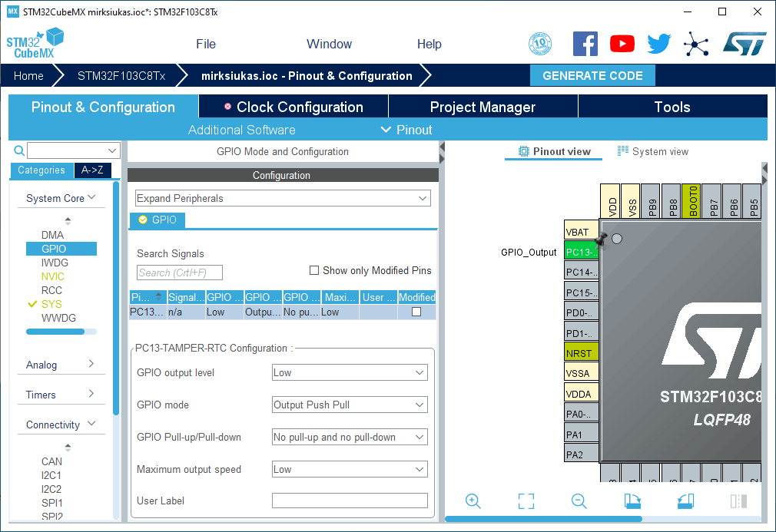Click the PB9 pin

(651, 200)
